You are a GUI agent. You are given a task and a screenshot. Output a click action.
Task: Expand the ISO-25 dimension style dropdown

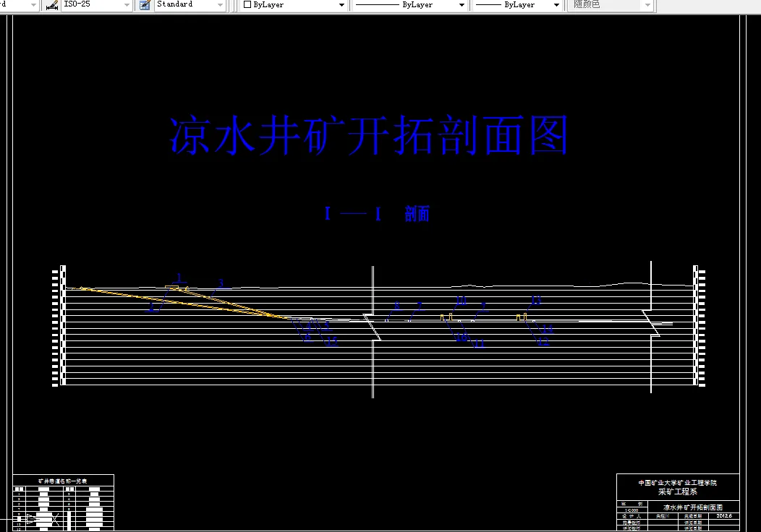(127, 5)
